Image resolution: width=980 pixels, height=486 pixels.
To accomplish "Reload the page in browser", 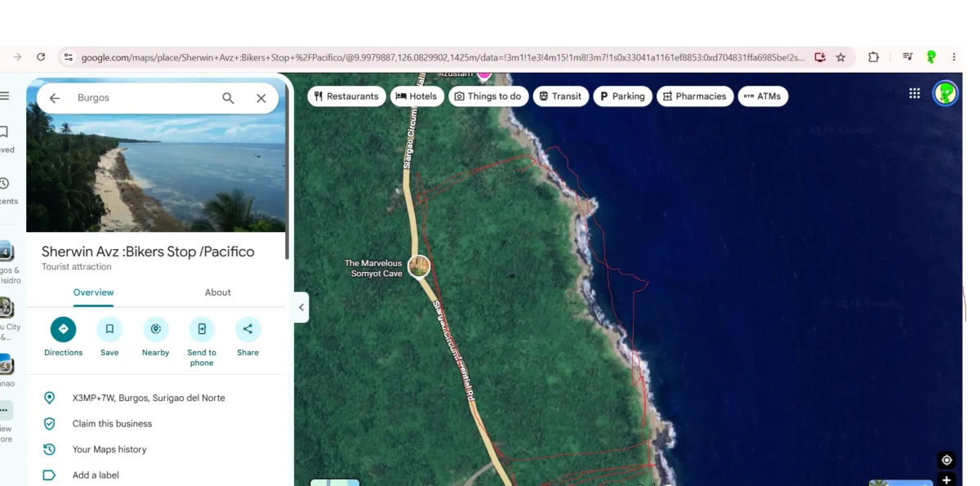I will coord(41,57).
